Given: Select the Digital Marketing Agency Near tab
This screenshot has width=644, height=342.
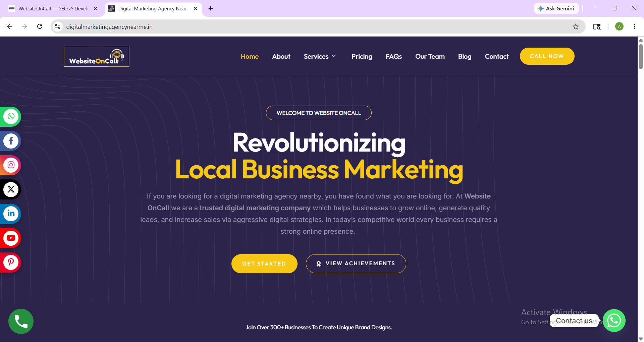Looking at the screenshot, I should point(153,8).
